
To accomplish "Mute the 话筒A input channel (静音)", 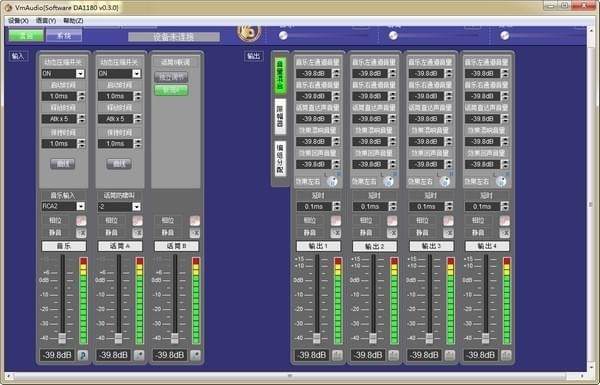I will 137,233.
